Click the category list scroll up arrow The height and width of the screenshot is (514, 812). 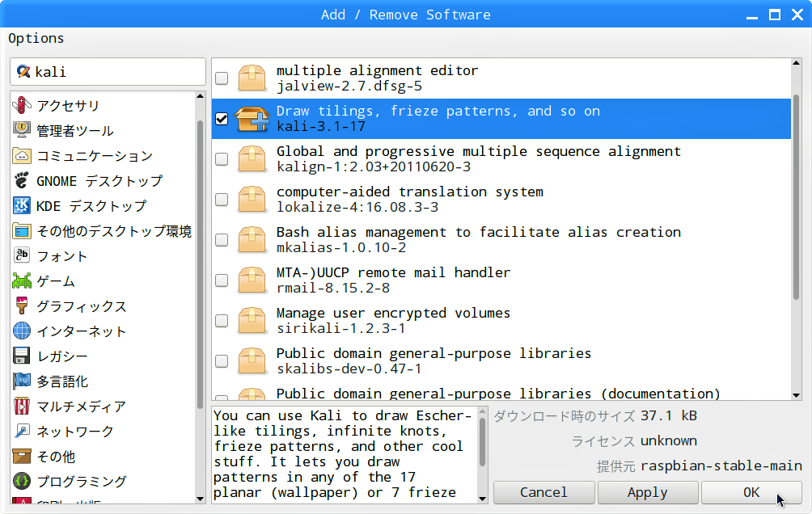201,96
